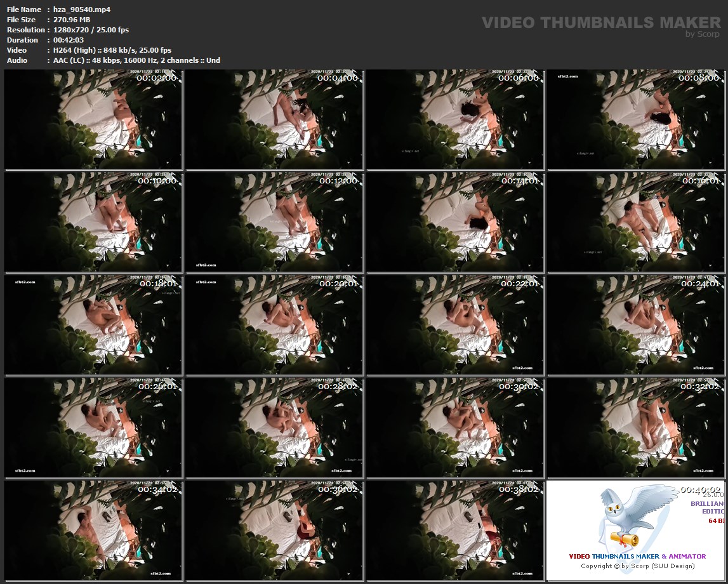Click the 00:18:01 thumbnail
The image size is (728, 584).
pyautogui.click(x=93, y=326)
